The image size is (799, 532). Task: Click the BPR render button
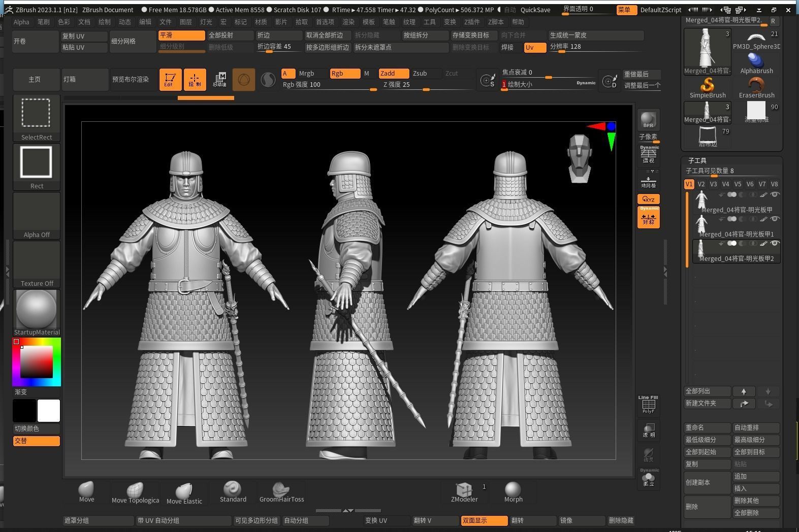[x=648, y=120]
